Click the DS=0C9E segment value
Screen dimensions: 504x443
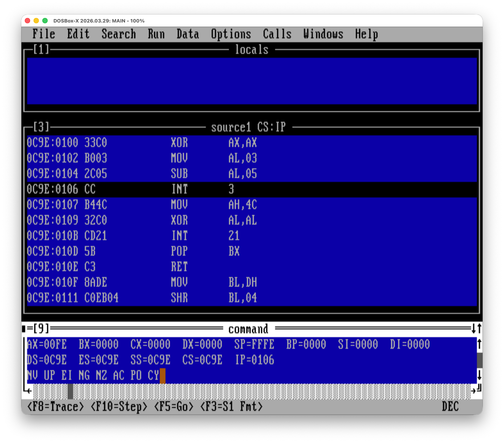(x=47, y=360)
